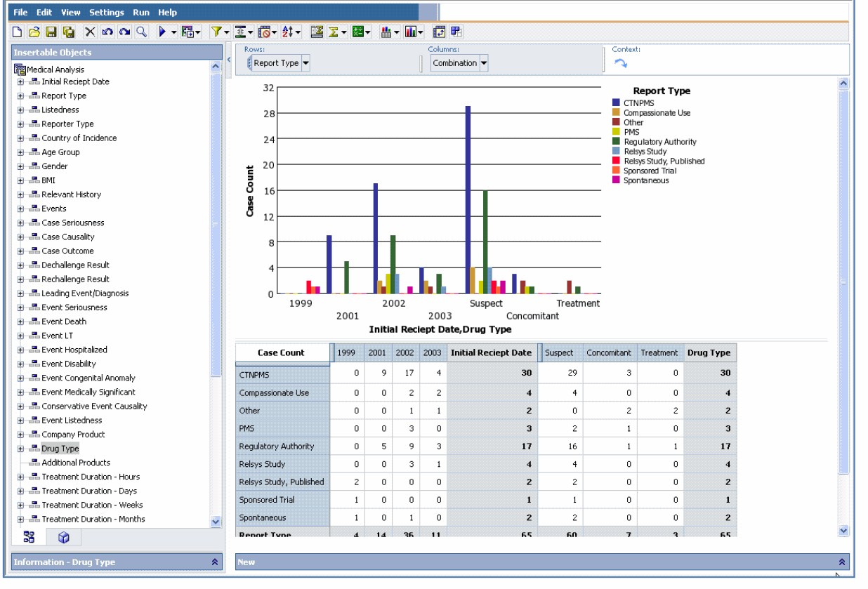Run the analysis with the play button
Screen dimensions: 868x589
[163, 32]
